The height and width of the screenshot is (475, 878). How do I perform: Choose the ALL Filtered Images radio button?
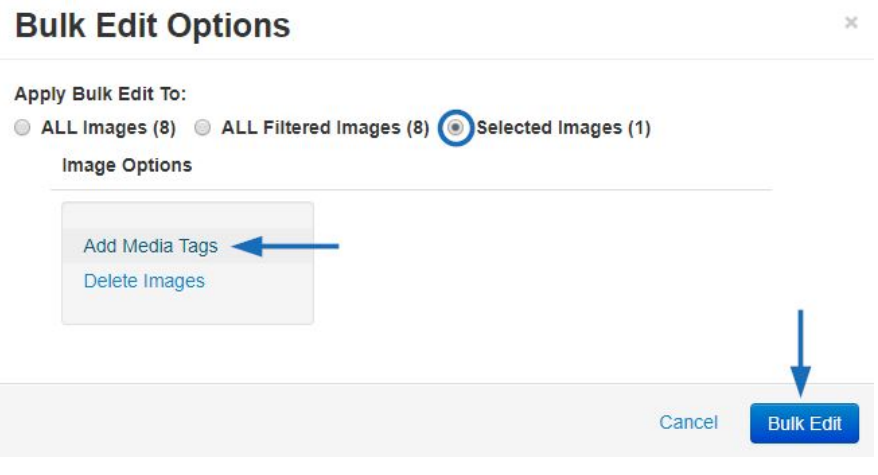(202, 128)
